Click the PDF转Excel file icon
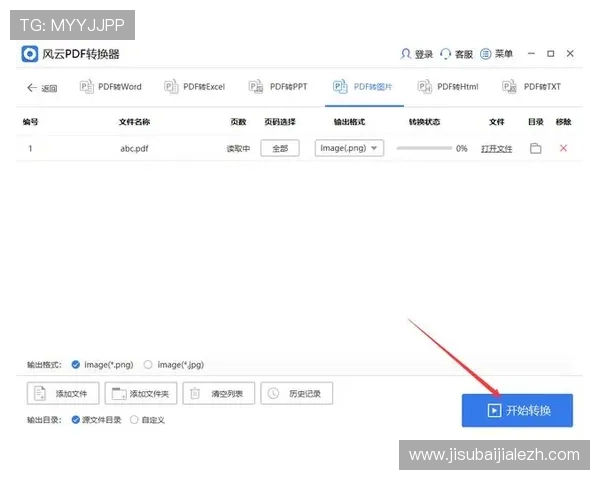 click(x=171, y=87)
